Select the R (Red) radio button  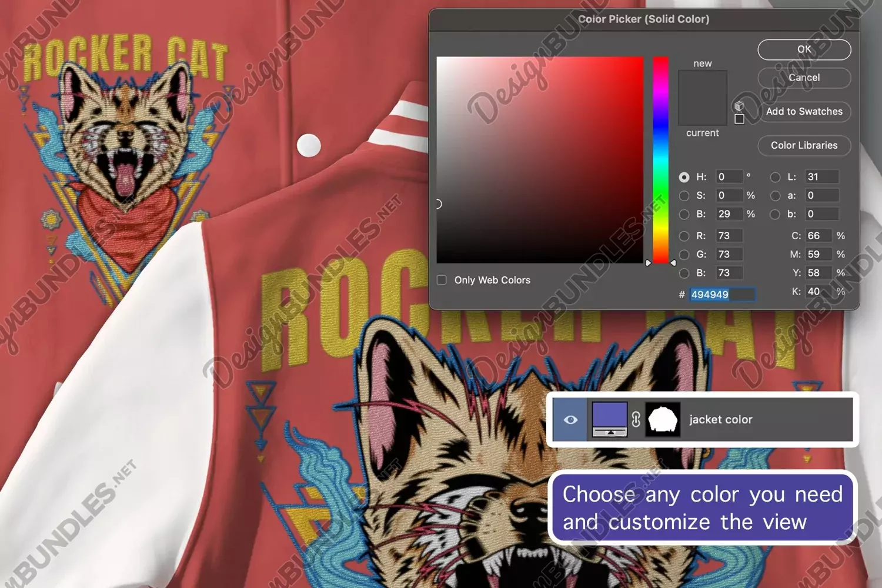[x=684, y=236]
